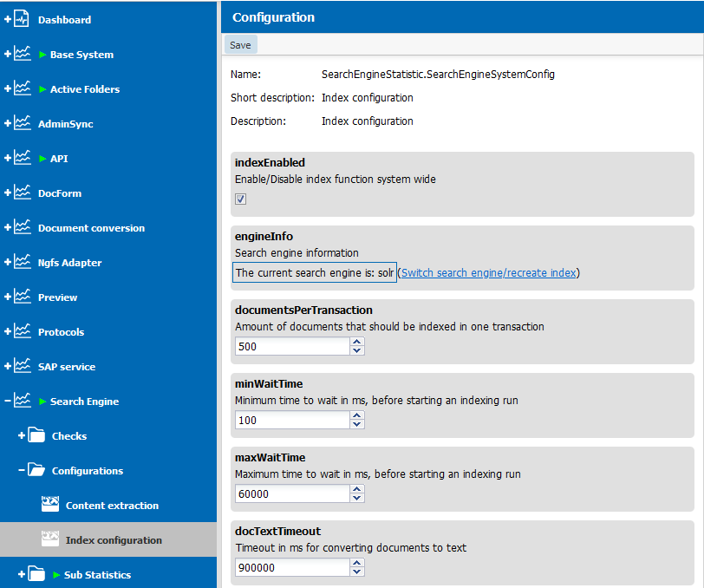Click the Dashboard document icon
This screenshot has width=704, height=588.
22,19
